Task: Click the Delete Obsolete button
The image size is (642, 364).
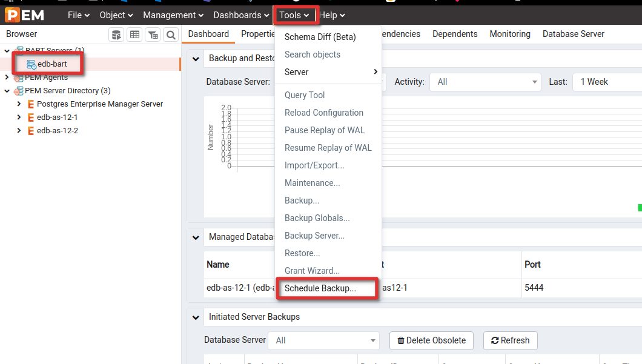Action: point(432,340)
